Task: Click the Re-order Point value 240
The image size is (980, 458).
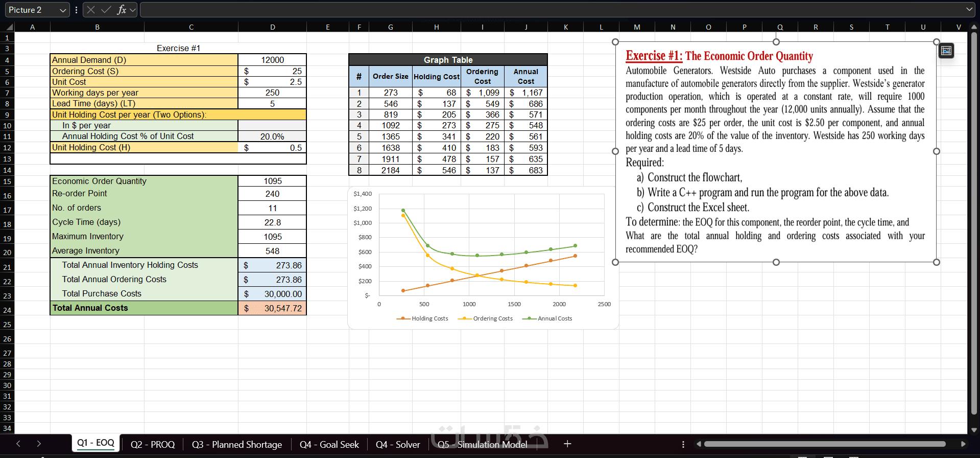Action: click(x=272, y=194)
